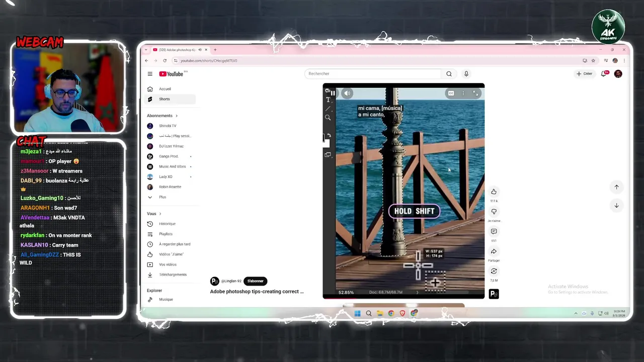Go to the next Short
Screen dimensions: 644x362
pyautogui.click(x=616, y=205)
